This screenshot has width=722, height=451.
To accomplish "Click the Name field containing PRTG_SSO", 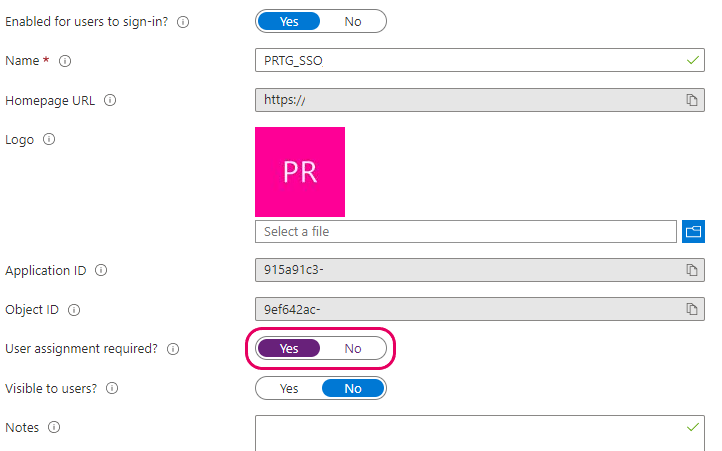I will 480,60.
